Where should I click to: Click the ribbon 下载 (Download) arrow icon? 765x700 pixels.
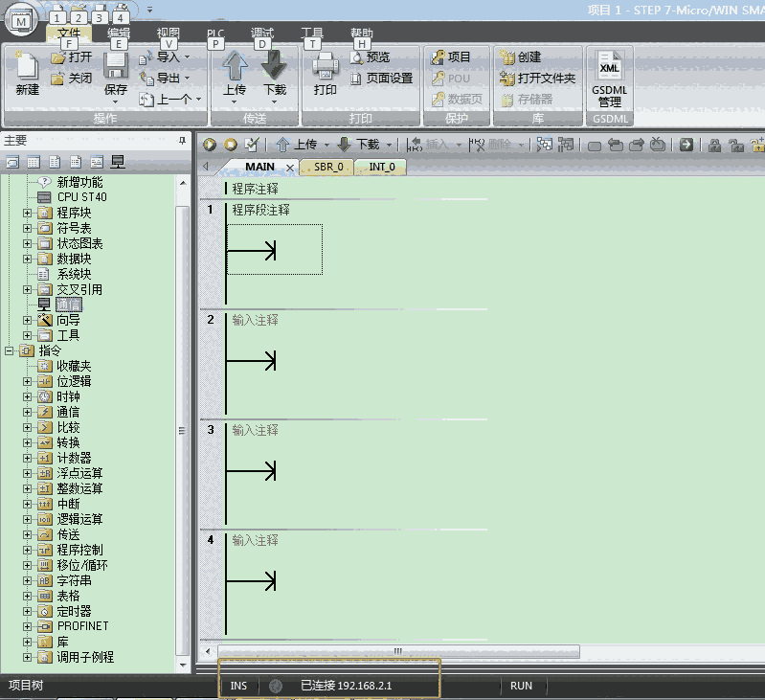(275, 66)
